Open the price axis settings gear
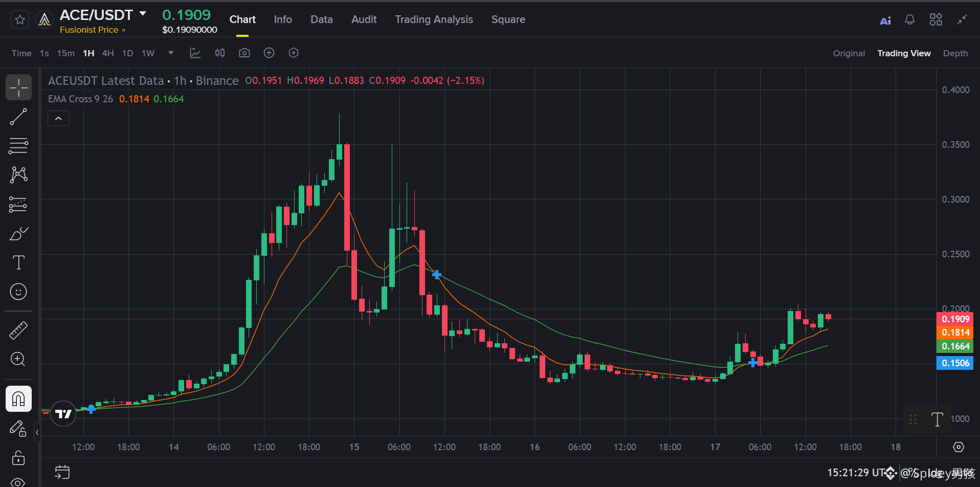The height and width of the screenshot is (487, 980). 959,447
